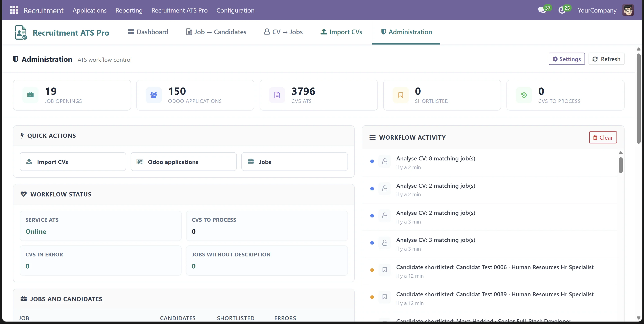Viewport: 644px width, 324px height.
Task: Click the orange dot of Candidat Test 0006 entry
Action: pos(372,270)
